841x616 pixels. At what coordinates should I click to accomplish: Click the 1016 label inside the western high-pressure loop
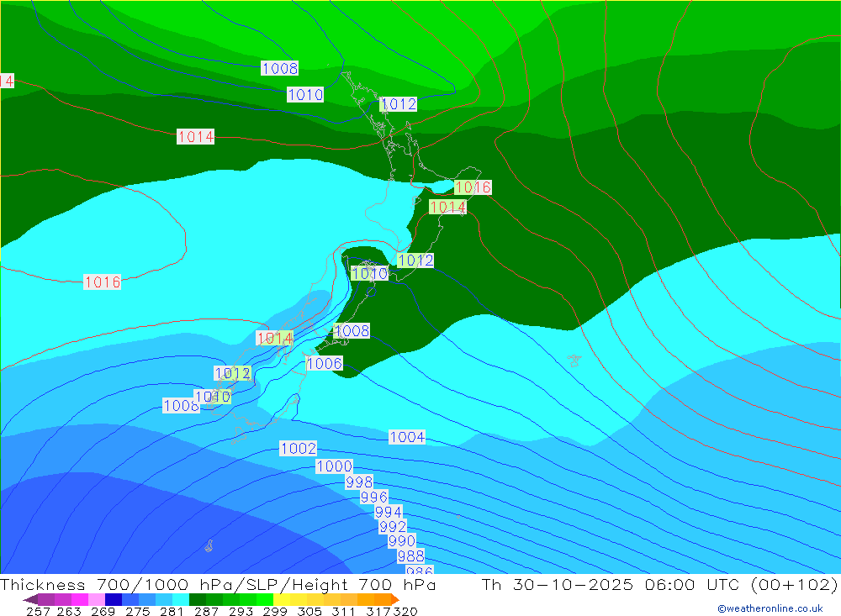[x=103, y=282]
